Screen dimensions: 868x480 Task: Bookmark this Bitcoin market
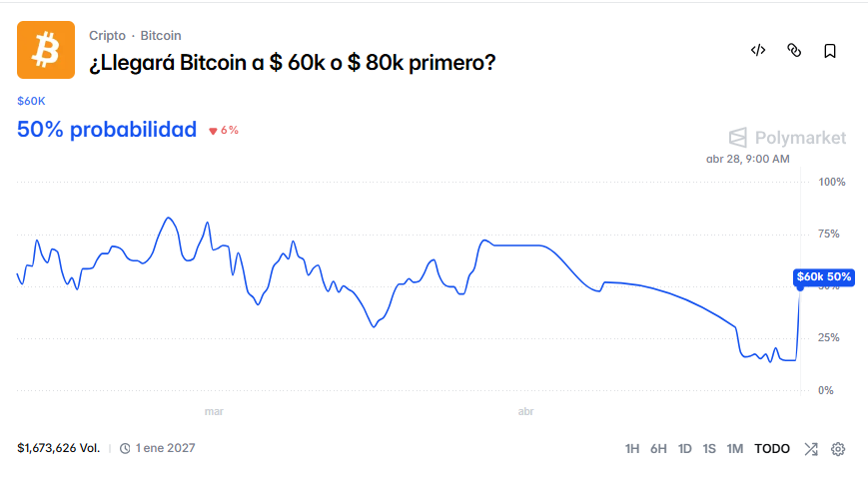click(830, 51)
